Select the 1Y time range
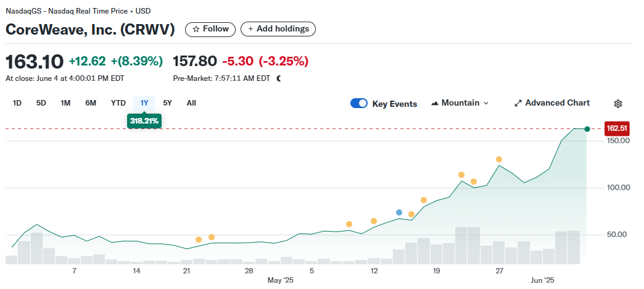Viewport: 644px width, 289px height. tap(144, 103)
